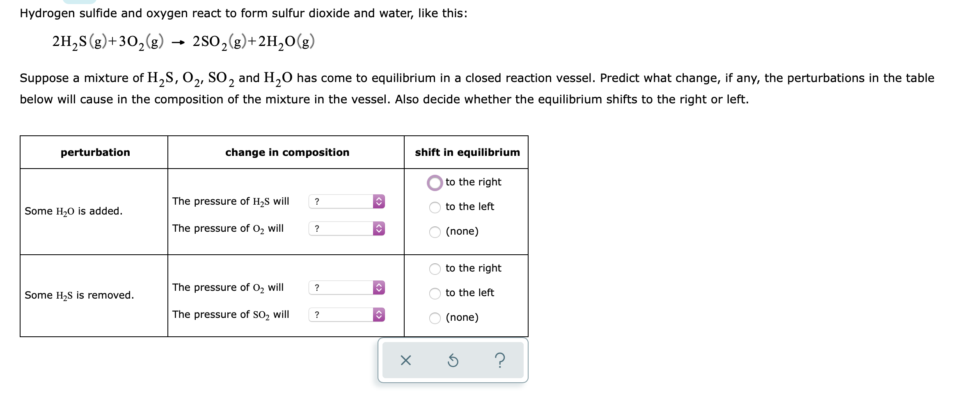Open SO2 pressure dropdown for H2S removed
Viewport: 980px width, 420px height.
[347, 315]
